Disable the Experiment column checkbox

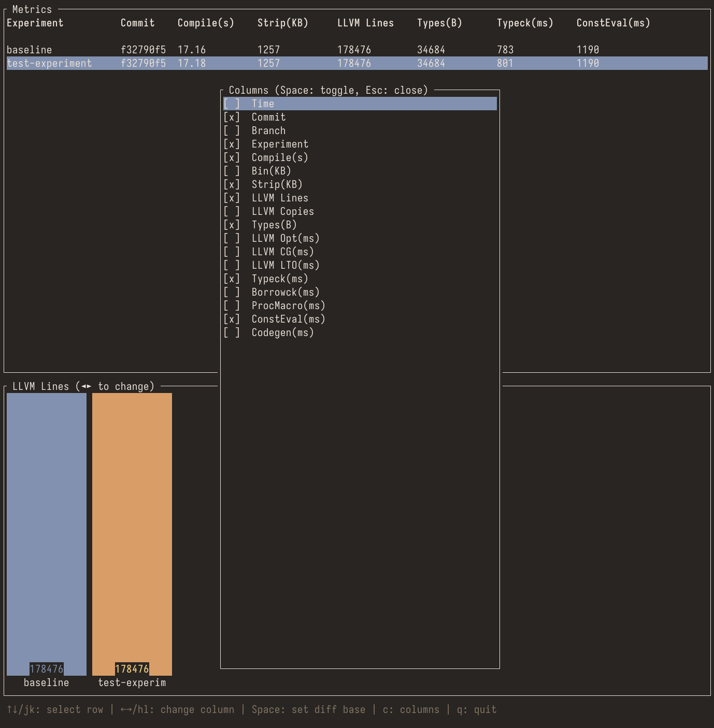click(232, 144)
